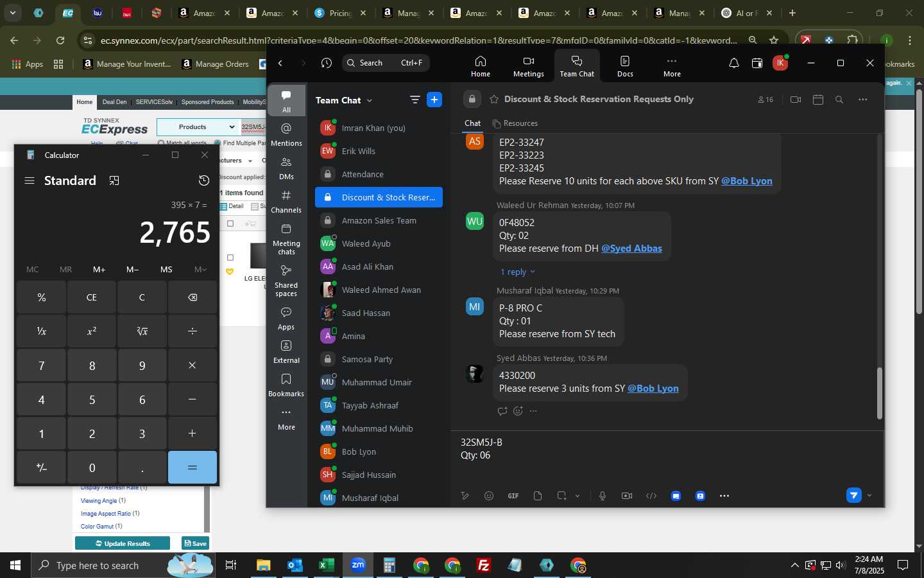
Task: Star the Discount & Stock Reservation channel
Action: (494, 99)
